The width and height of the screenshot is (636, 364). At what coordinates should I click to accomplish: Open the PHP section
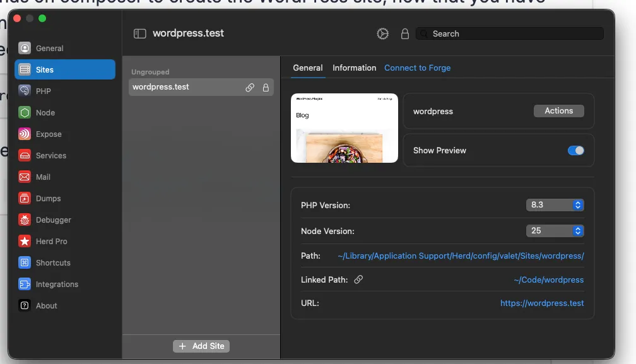[65, 91]
